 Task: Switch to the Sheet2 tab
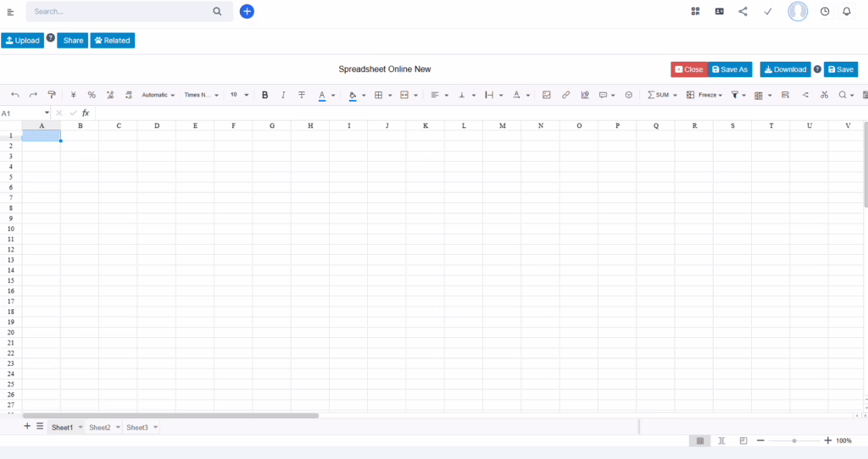pos(100,428)
